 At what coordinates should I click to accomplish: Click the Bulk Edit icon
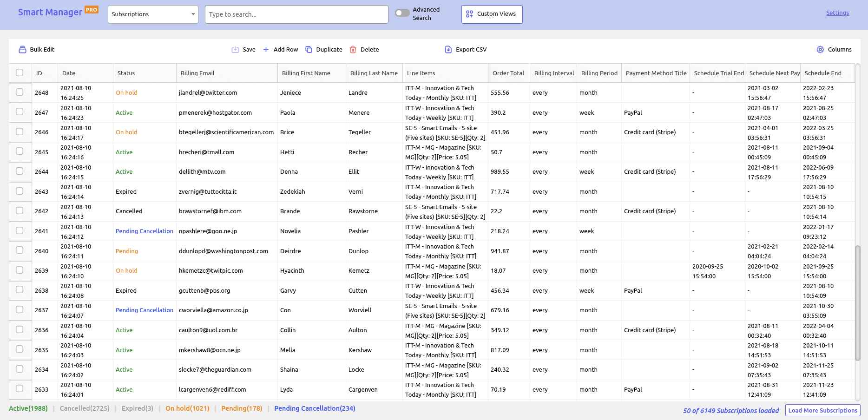coord(22,49)
